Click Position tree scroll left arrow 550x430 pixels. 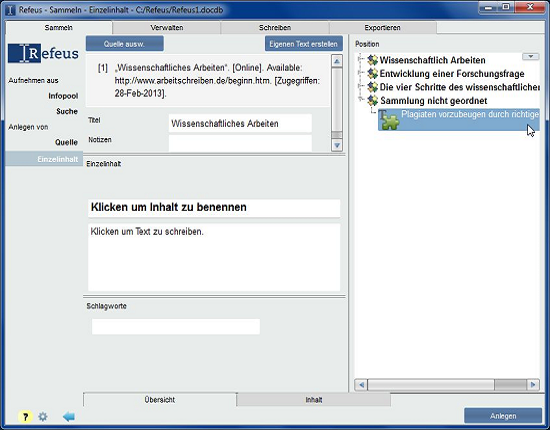click(361, 385)
